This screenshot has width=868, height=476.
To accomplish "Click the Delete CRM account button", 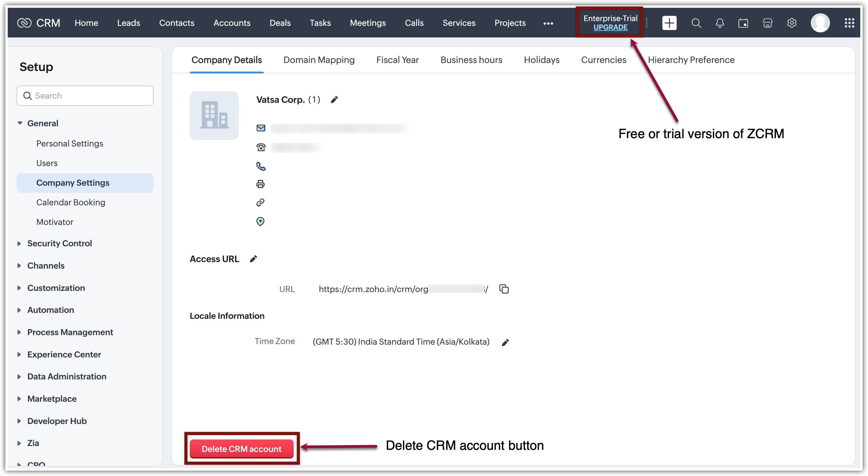I will click(241, 448).
